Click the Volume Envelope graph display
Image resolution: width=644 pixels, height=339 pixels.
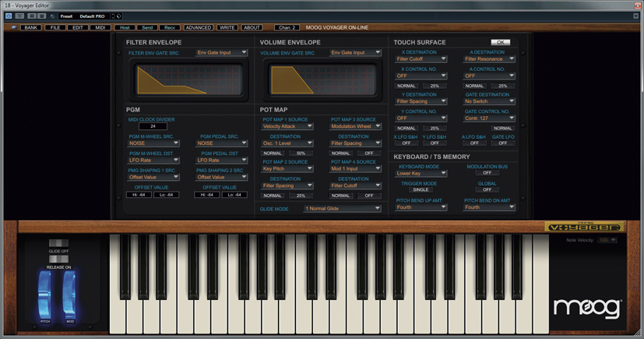tap(323, 79)
